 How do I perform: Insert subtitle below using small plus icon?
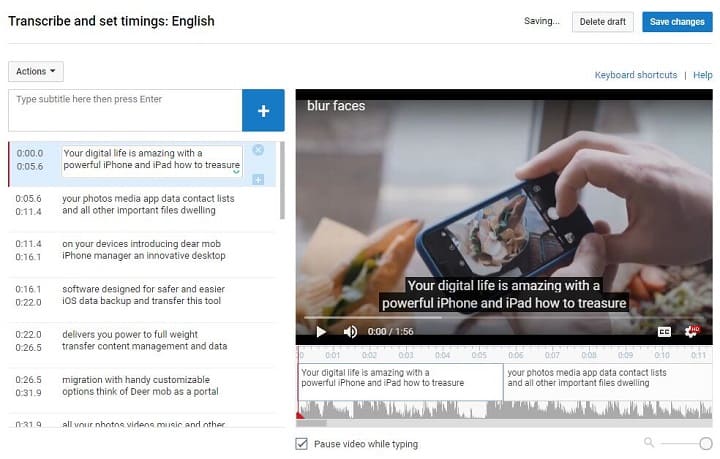[258, 179]
